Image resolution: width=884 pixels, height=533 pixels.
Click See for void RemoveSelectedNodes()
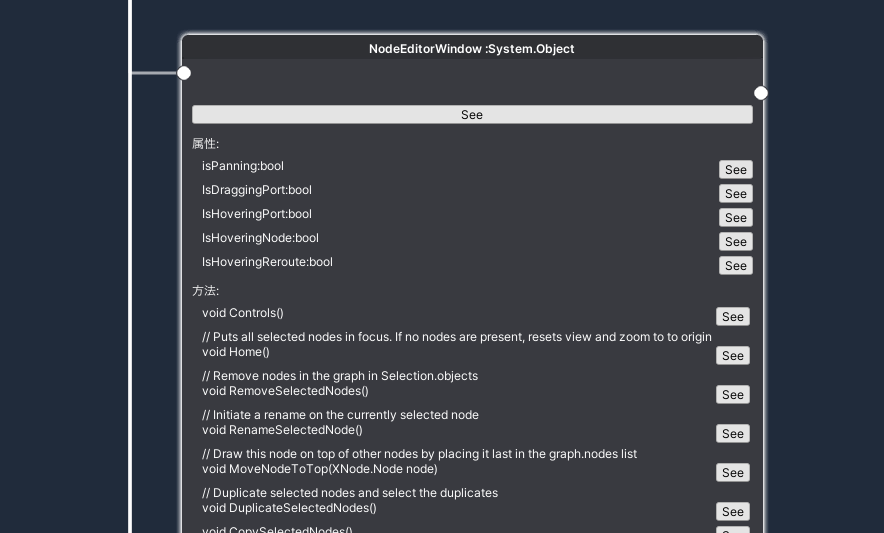click(733, 394)
